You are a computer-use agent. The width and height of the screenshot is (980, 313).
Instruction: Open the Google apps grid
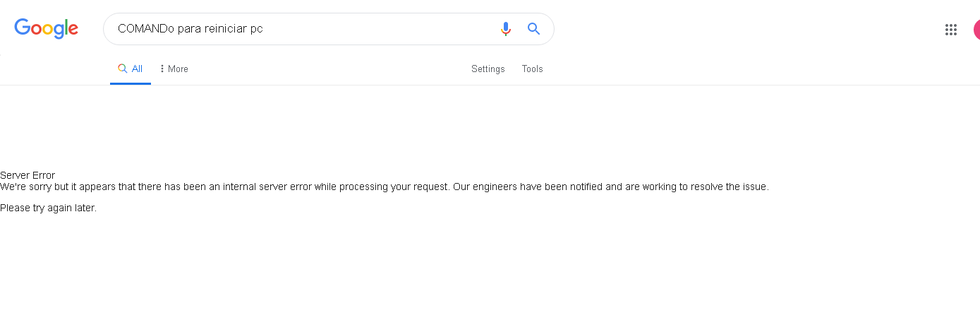coord(950,30)
